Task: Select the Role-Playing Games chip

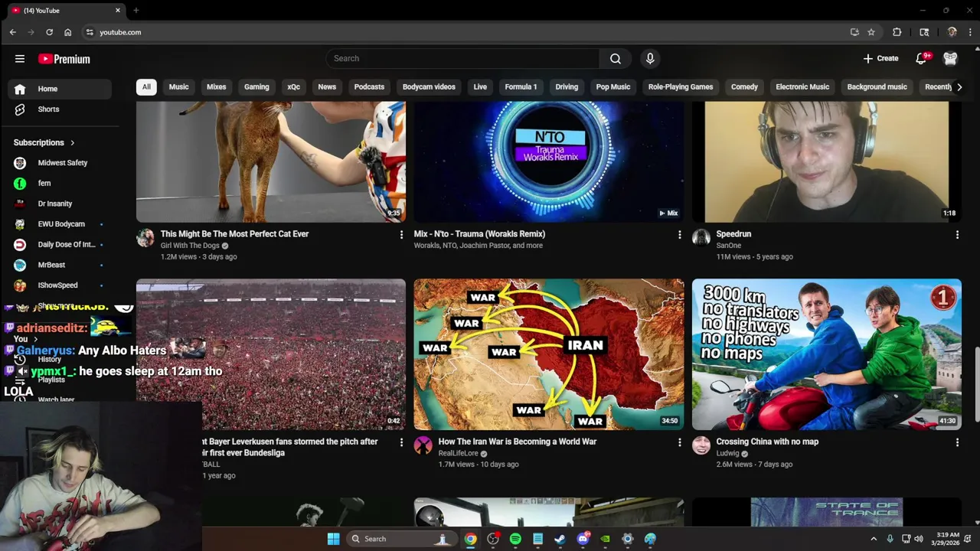Action: [681, 86]
